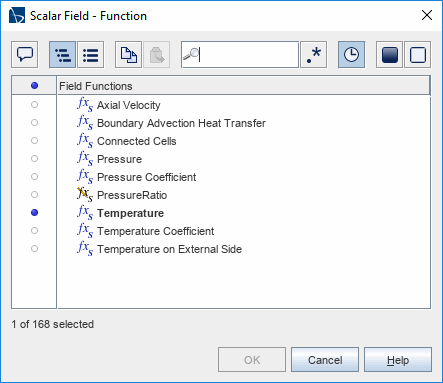Click the header selection dot toggle
Screen dimensions: 443x383
pyautogui.click(x=34, y=86)
